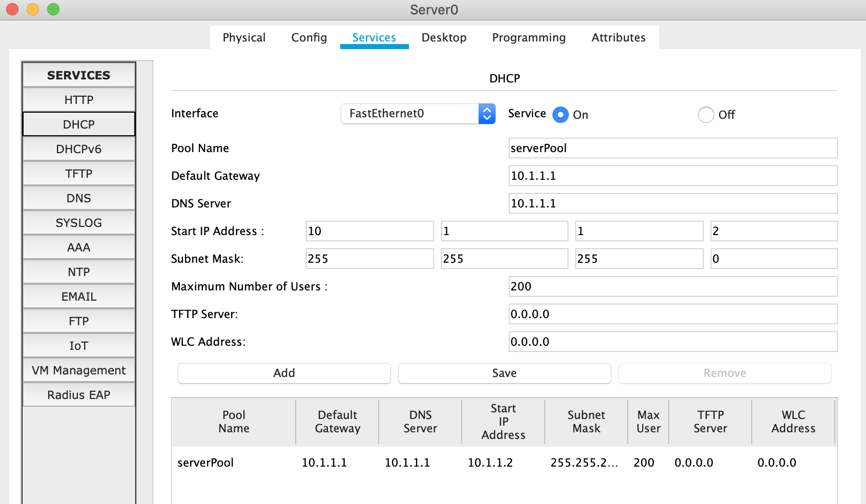Open TFTP service settings

tap(79, 174)
